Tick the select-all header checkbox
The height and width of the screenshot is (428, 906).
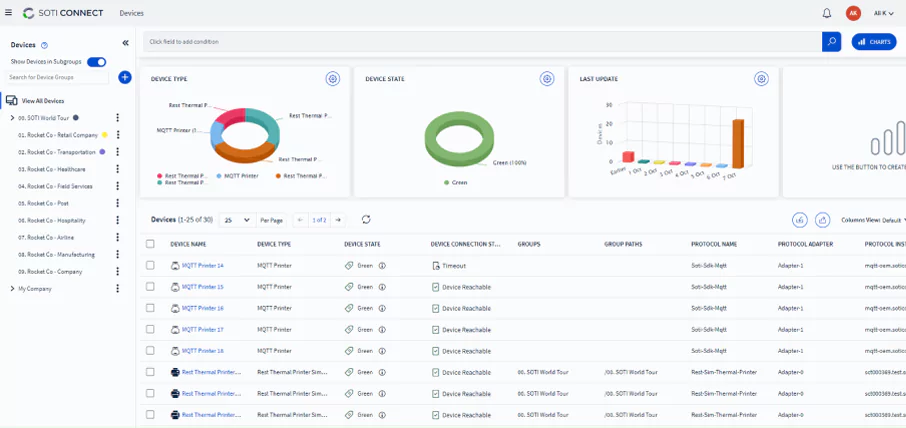tap(150, 244)
